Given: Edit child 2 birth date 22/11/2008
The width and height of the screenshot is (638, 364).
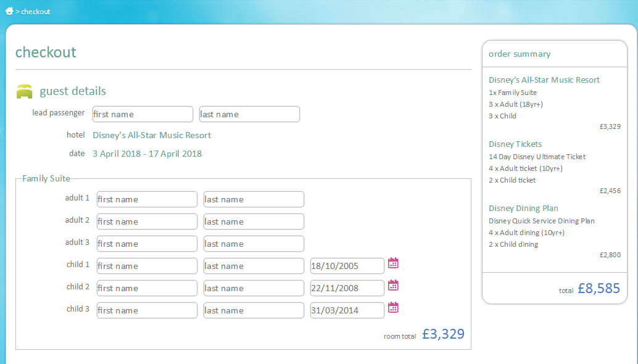Looking at the screenshot, I should [x=347, y=288].
